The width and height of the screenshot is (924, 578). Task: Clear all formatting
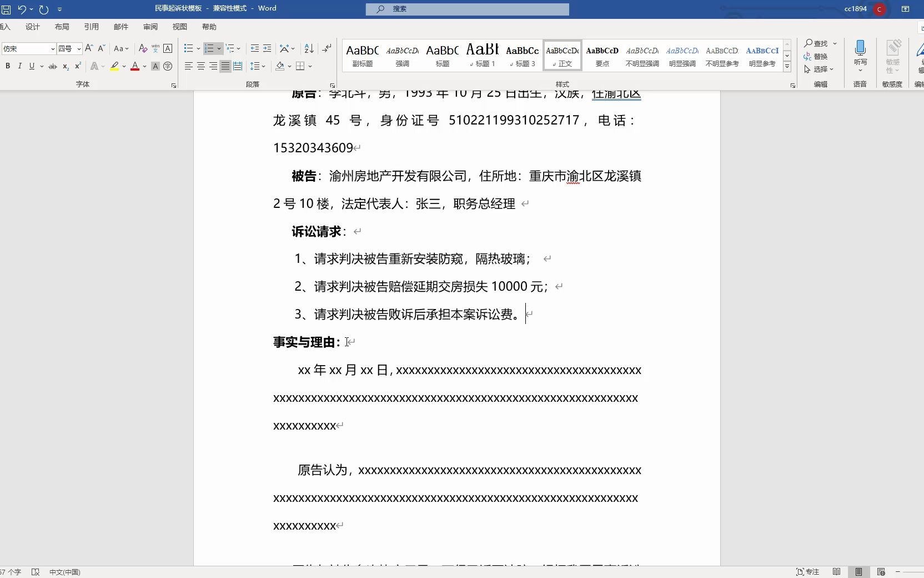click(143, 48)
